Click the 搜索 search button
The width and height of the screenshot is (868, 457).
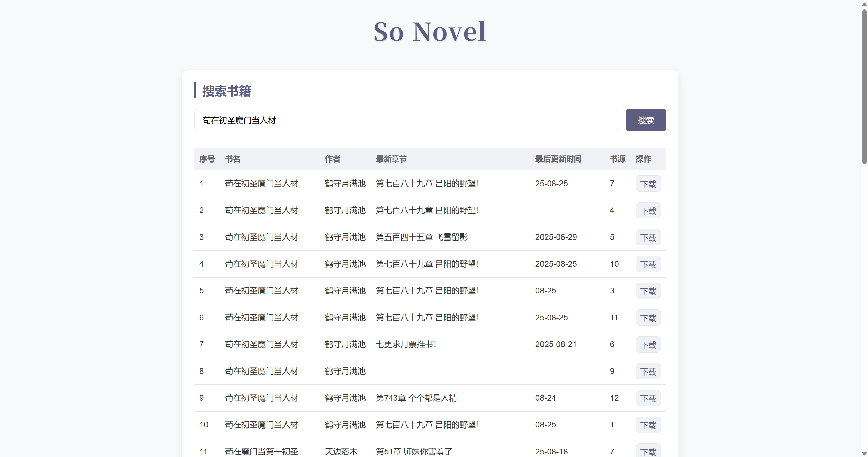click(x=645, y=120)
